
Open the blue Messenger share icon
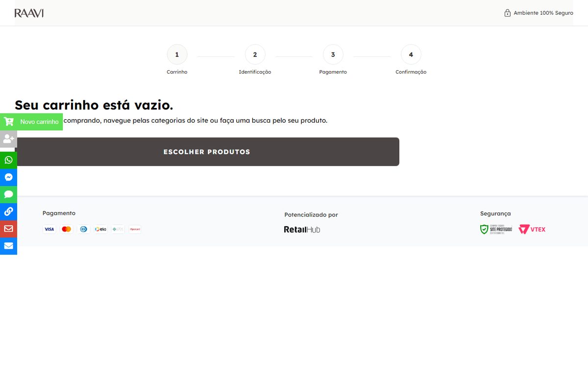coord(8,177)
